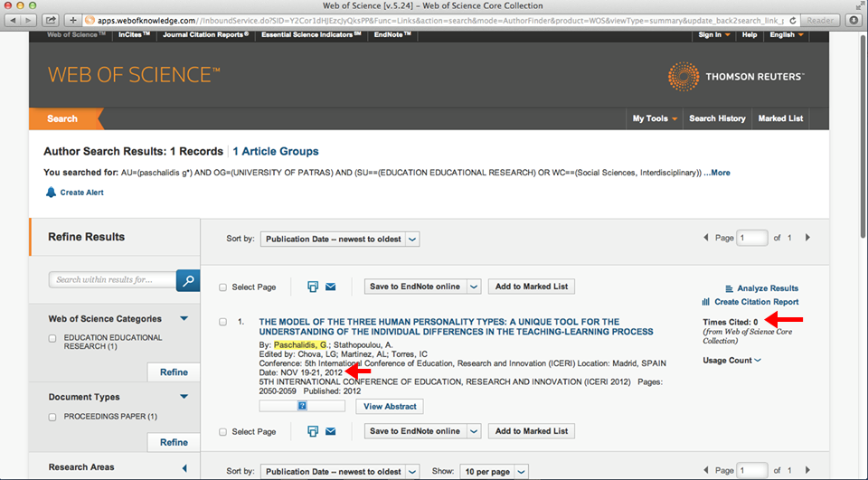Click the More link after search query

pos(721,173)
